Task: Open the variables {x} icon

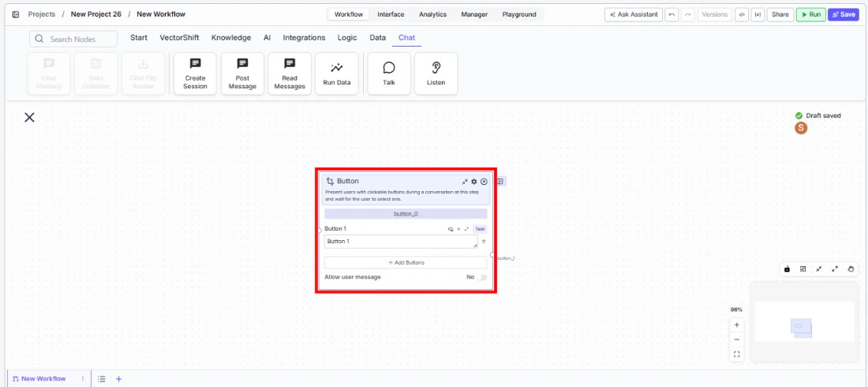Action: [758, 14]
